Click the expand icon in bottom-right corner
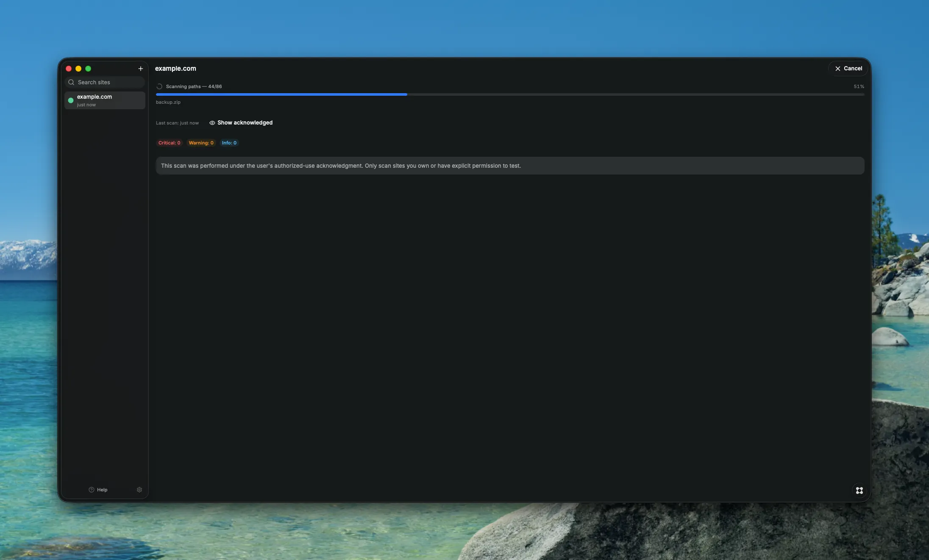 pyautogui.click(x=859, y=490)
